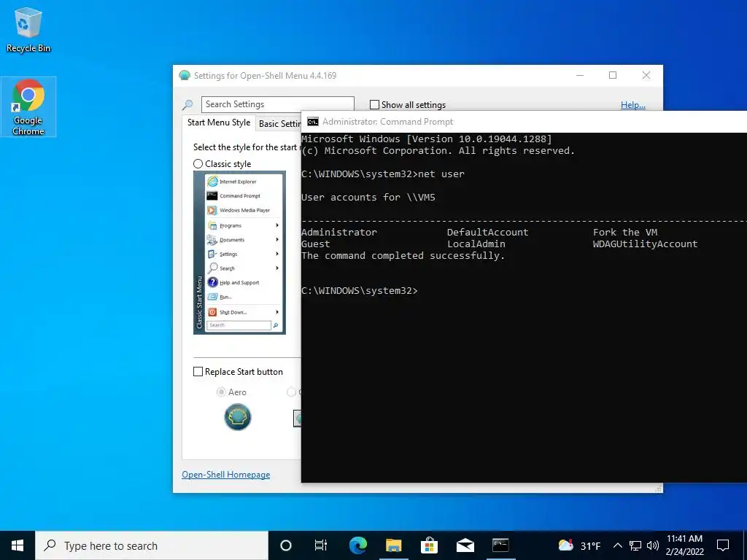Viewport: 747px width, 560px height.
Task: Focus the Search Settings input field
Action: coord(278,104)
